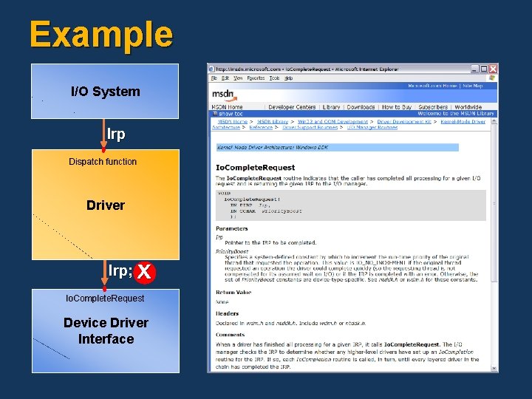Click the I/O System box in diagram
Screen dimensions: 532x399
pyautogui.click(x=105, y=92)
